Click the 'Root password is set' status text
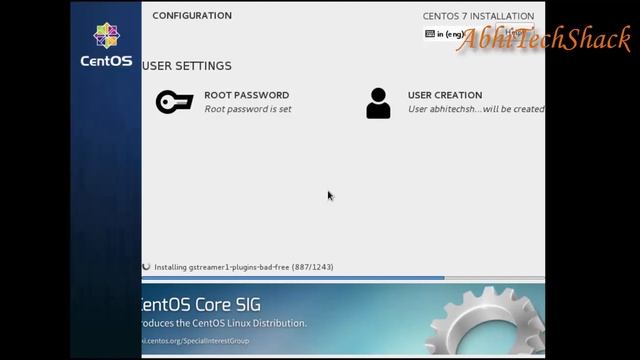Screen dimensions: 640x360 click(248, 109)
